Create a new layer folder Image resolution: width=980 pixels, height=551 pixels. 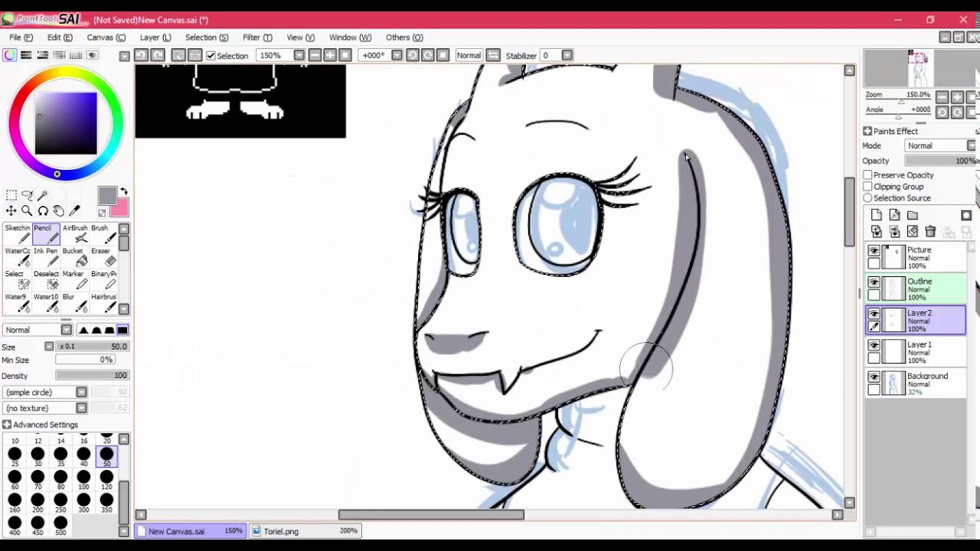click(913, 215)
